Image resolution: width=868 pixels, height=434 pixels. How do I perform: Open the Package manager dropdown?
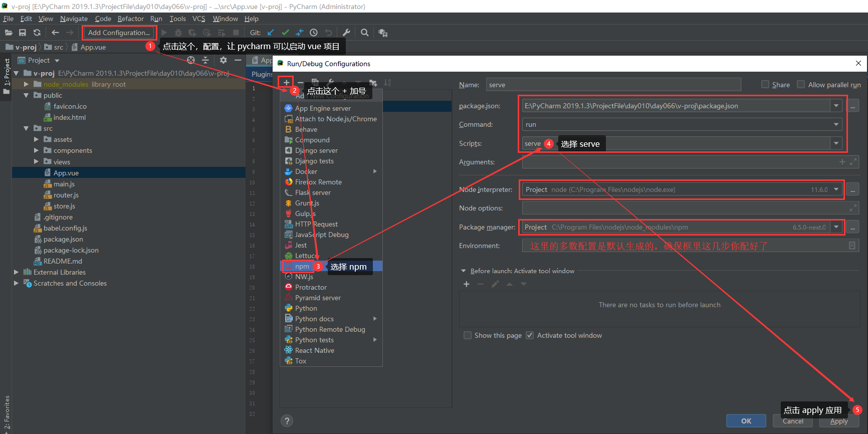[836, 227]
